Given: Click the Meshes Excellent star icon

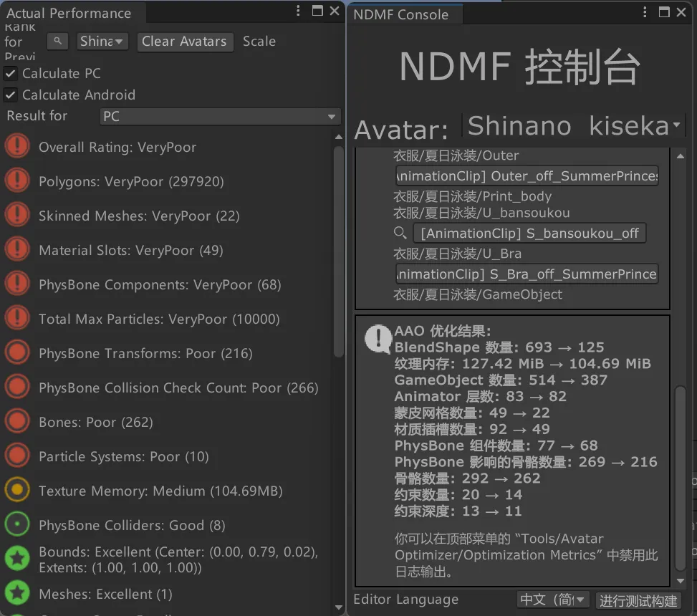Looking at the screenshot, I should coord(17,593).
